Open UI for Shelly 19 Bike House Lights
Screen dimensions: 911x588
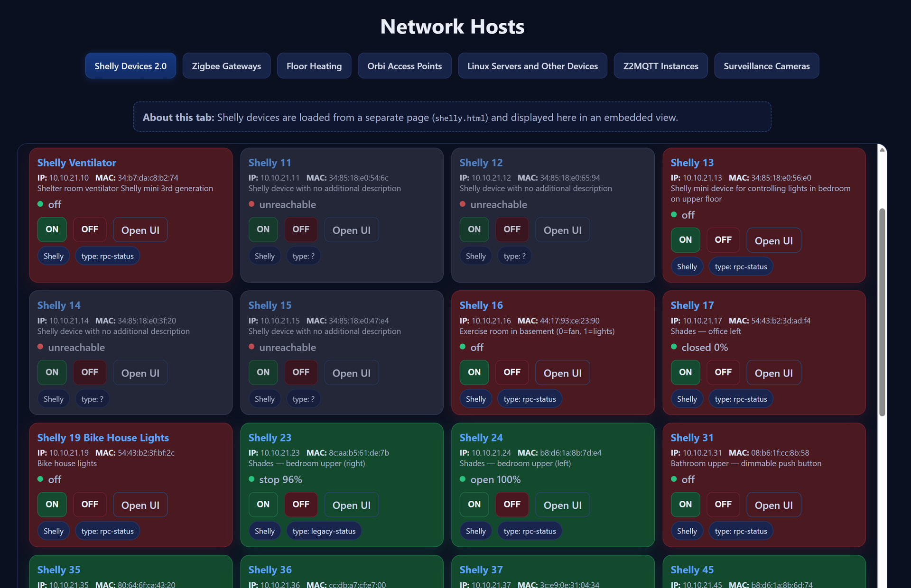click(140, 505)
